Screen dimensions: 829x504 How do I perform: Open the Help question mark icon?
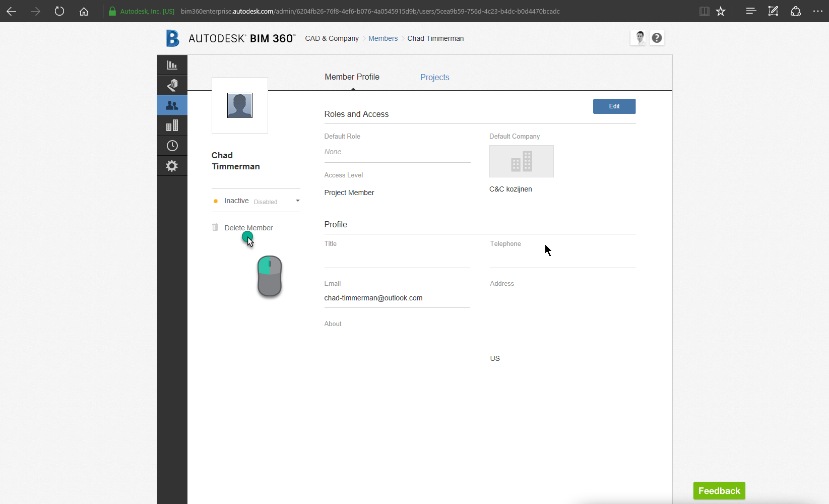pos(657,37)
